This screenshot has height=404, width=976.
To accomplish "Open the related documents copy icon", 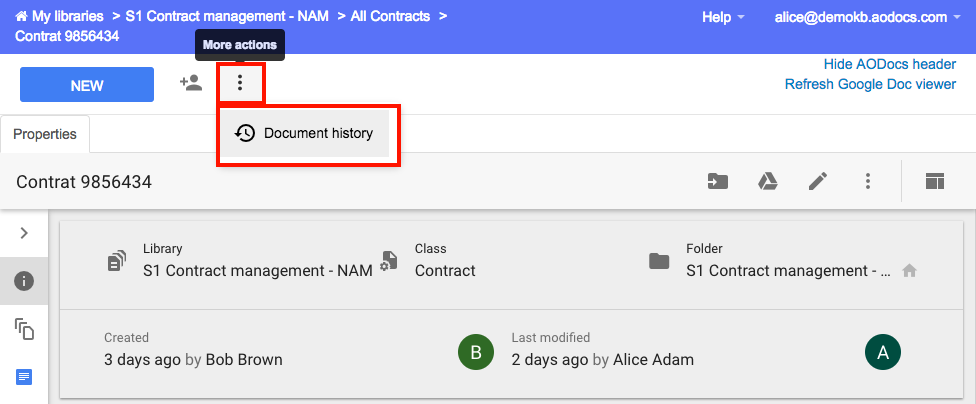I will [24, 329].
